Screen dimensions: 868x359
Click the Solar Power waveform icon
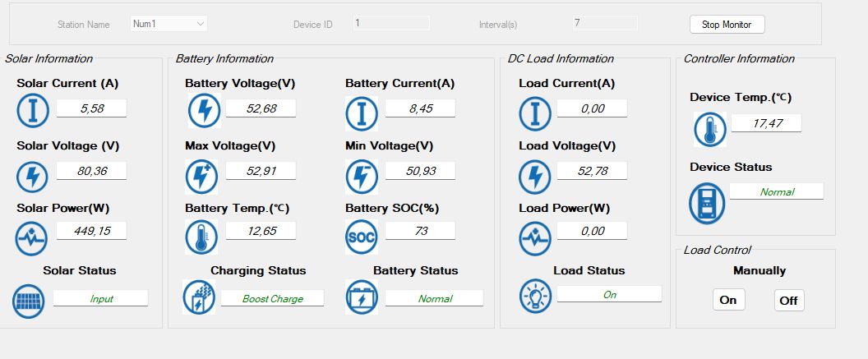coord(33,238)
